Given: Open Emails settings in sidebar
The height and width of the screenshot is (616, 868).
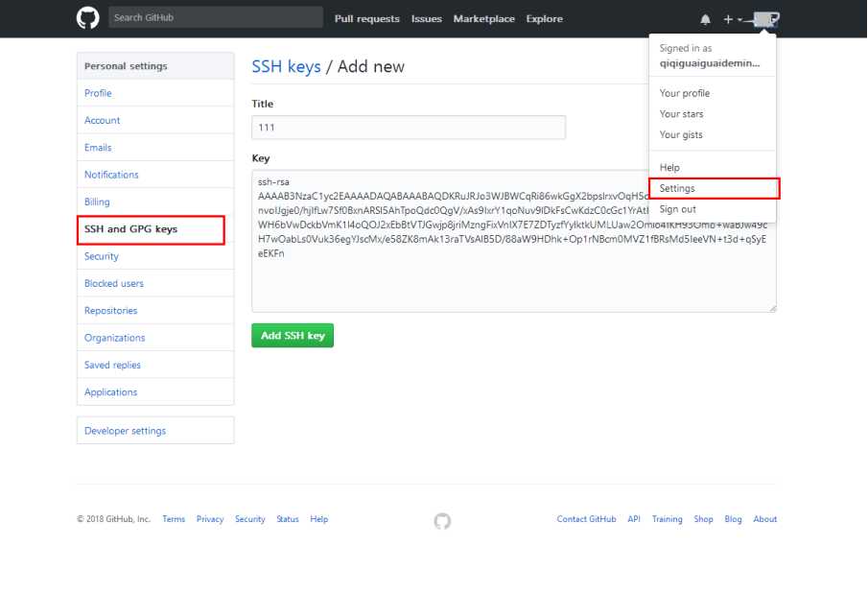Looking at the screenshot, I should (155, 148).
